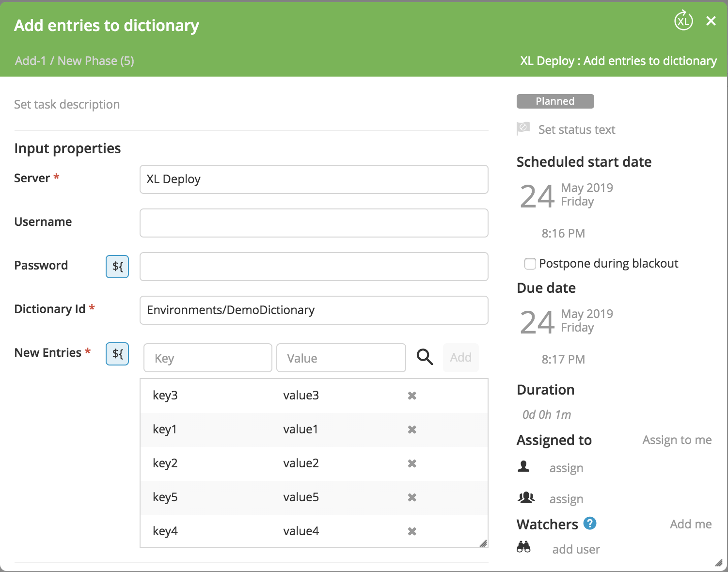Toggle variable mode for New Entries
This screenshot has width=728, height=572.
point(117,353)
